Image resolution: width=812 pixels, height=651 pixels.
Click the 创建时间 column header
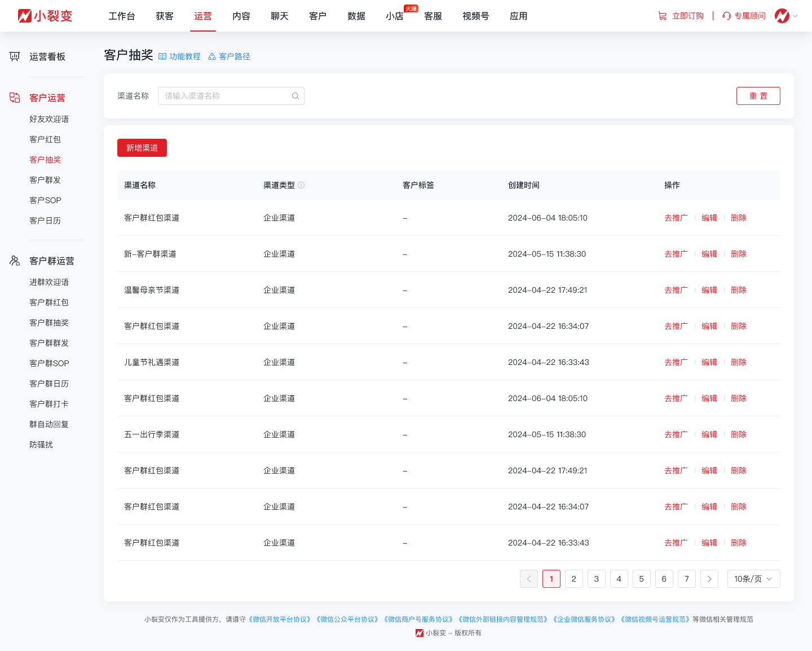[524, 185]
